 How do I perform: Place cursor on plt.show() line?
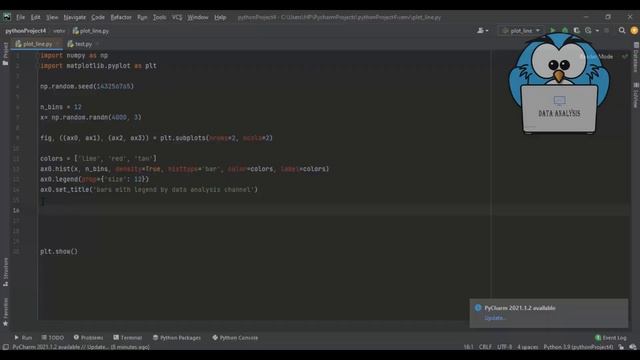[x=59, y=251]
